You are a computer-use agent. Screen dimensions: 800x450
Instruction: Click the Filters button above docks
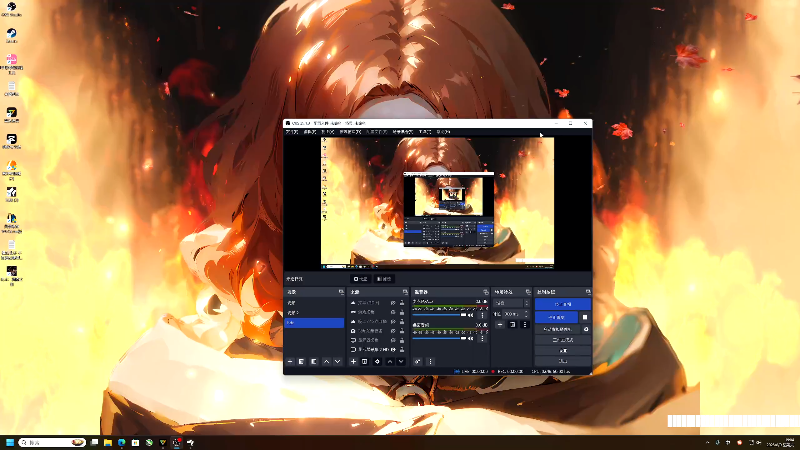click(384, 279)
